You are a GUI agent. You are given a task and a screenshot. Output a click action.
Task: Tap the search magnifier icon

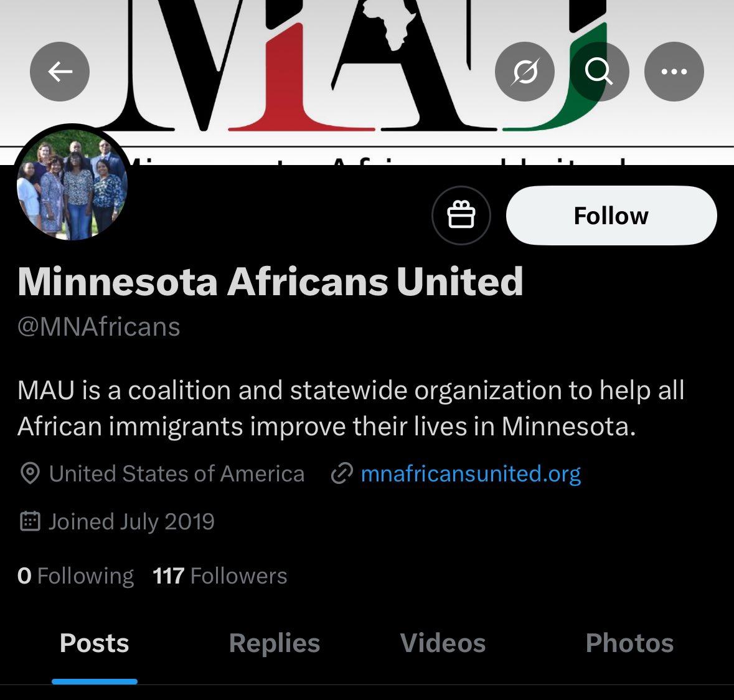tap(599, 72)
